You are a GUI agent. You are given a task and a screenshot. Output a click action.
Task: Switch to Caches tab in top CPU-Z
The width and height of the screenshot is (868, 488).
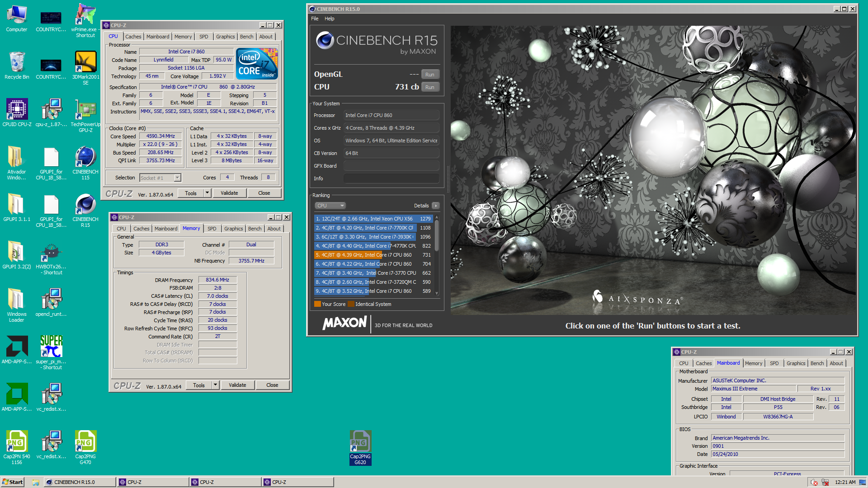[x=133, y=37]
